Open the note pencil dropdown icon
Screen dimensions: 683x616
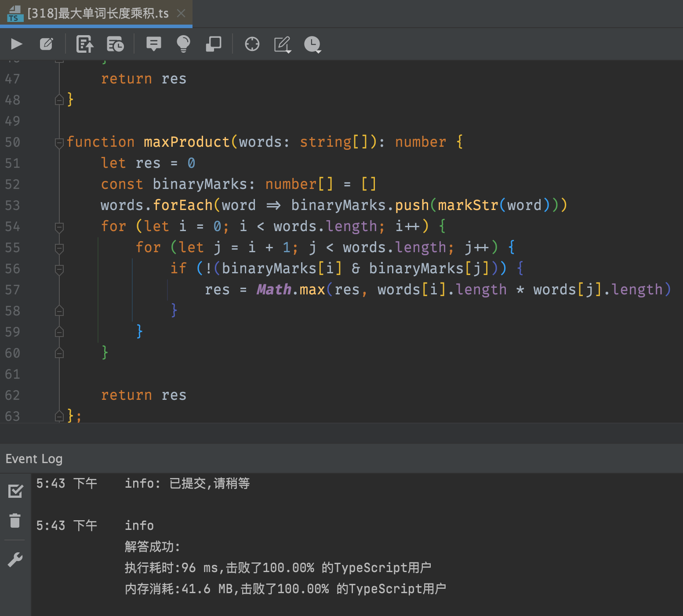[x=283, y=44]
